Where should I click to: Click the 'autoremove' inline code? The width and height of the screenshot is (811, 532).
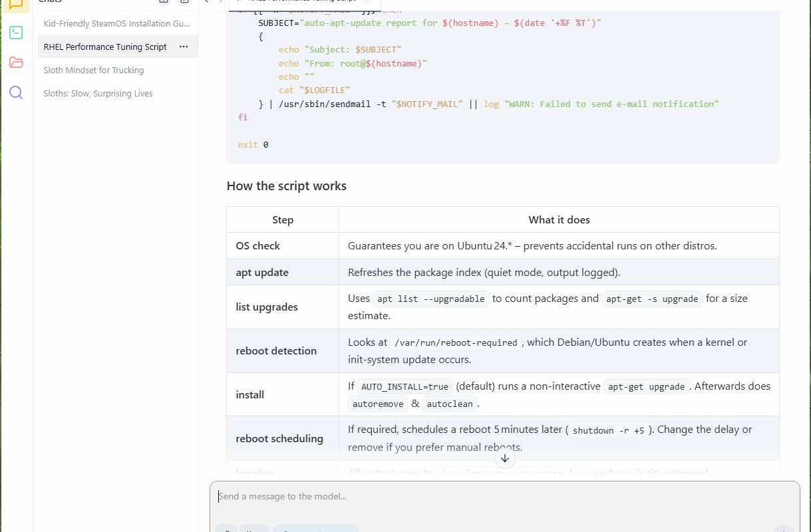[x=378, y=404]
